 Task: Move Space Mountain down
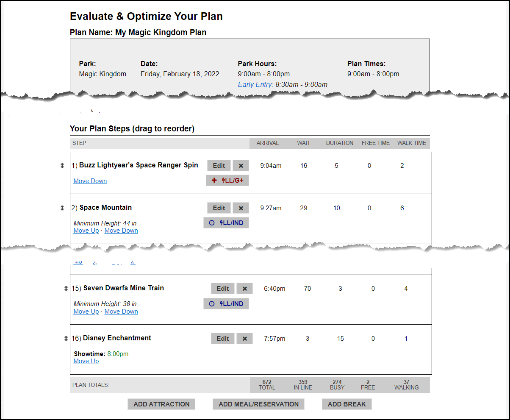click(x=121, y=231)
